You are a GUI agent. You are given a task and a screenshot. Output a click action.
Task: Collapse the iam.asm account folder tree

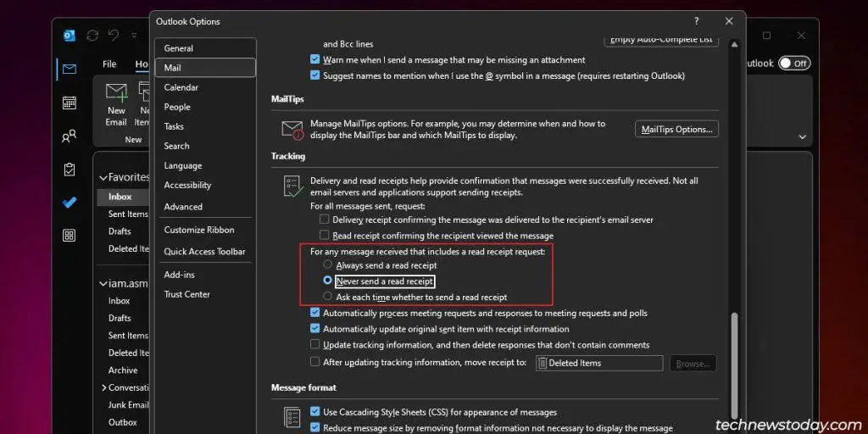click(x=103, y=283)
